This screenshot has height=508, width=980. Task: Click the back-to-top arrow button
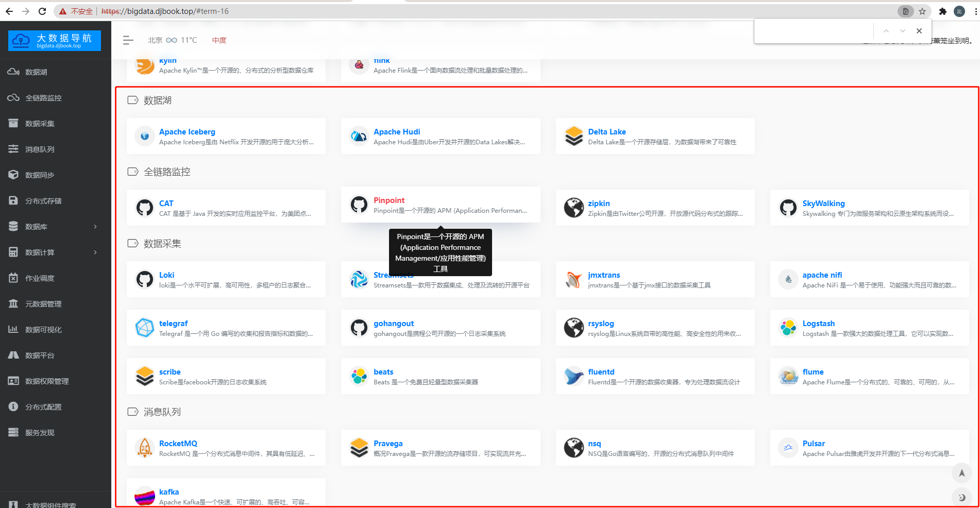961,473
